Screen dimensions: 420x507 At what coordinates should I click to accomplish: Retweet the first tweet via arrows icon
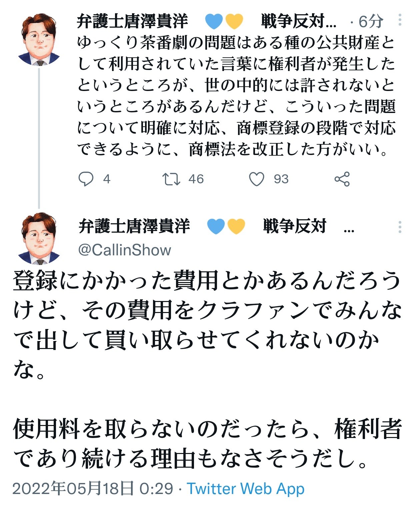click(171, 179)
